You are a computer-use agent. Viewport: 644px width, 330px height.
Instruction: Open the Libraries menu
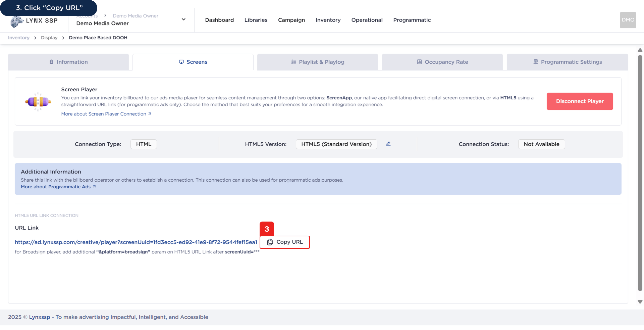pyautogui.click(x=256, y=20)
